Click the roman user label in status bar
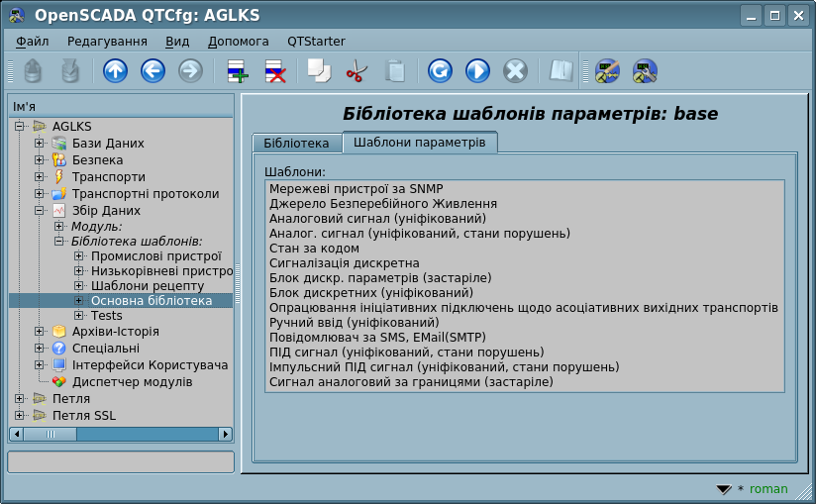The height and width of the screenshot is (504, 816). tap(768, 489)
